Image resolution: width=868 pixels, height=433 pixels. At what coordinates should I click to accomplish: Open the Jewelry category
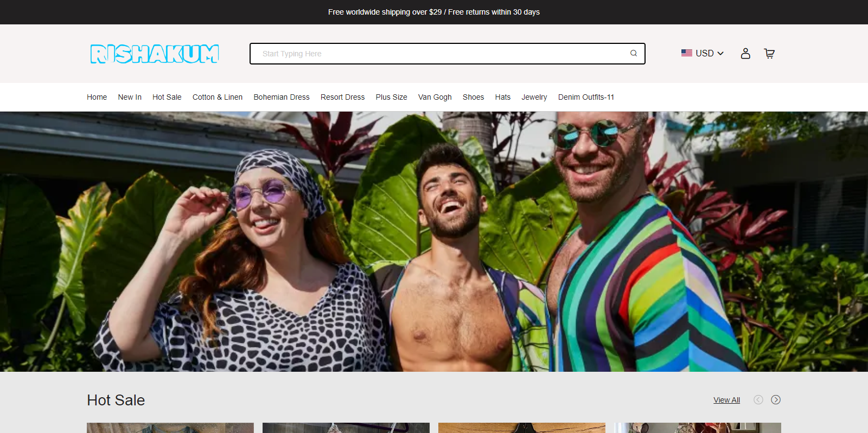pos(534,97)
